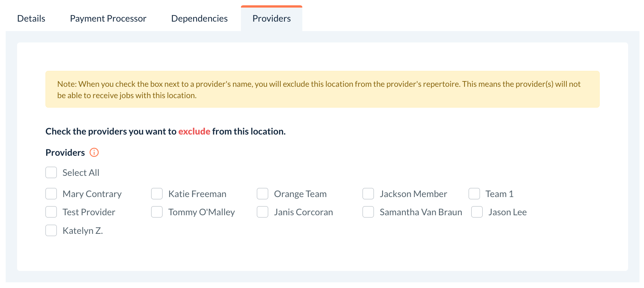Click the Select All label text
Screen dimensions: 644x288
click(81, 173)
